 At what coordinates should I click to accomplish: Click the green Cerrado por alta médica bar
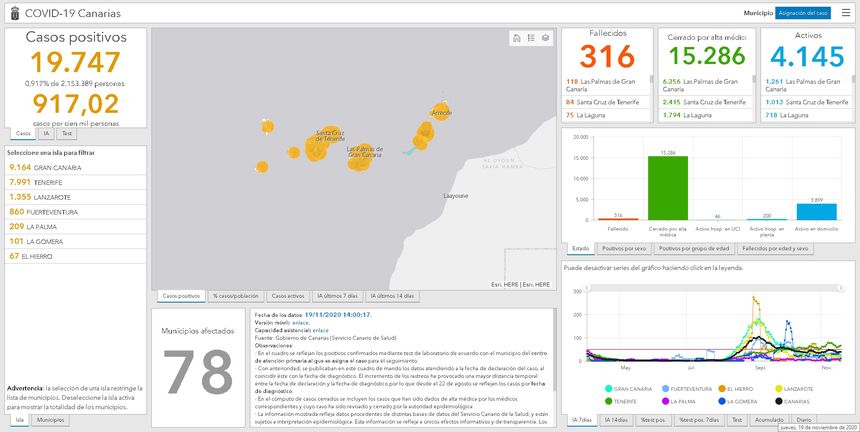pyautogui.click(x=668, y=188)
